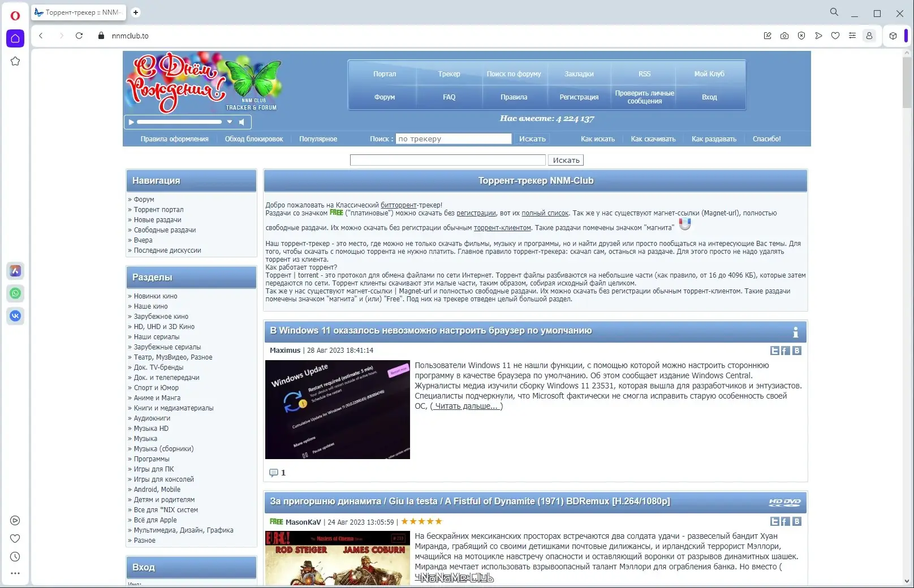This screenshot has width=914, height=588.
Task: Toggle the browser bookmarks star in sidebar
Action: (15, 61)
